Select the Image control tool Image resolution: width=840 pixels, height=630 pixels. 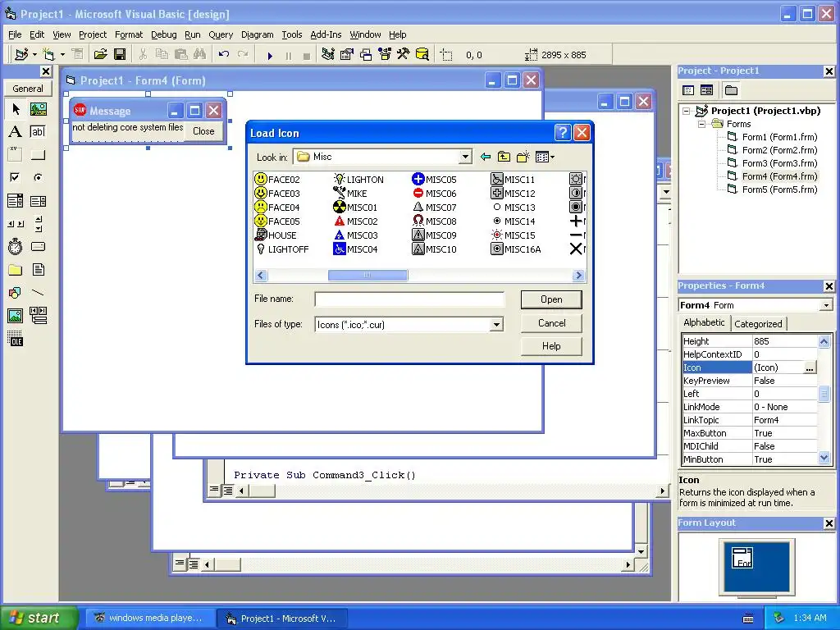pyautogui.click(x=16, y=316)
